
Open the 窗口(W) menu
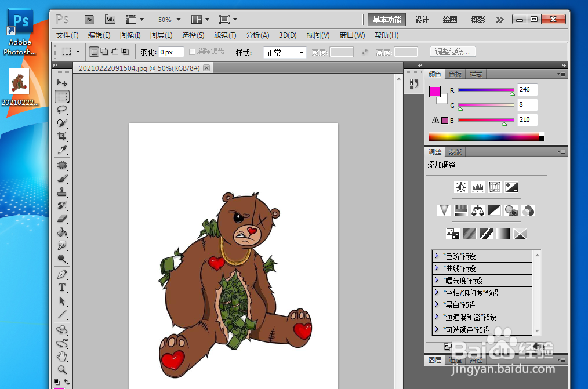coord(352,35)
